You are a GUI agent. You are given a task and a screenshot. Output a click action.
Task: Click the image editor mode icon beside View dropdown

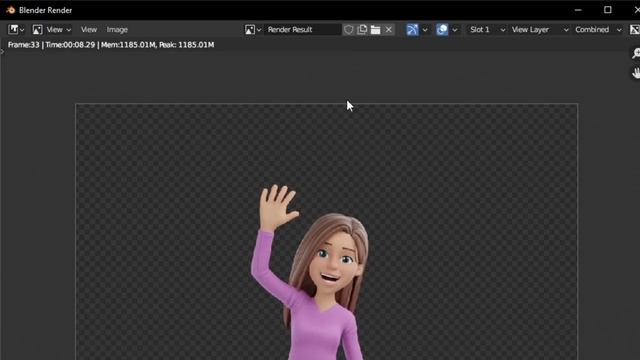tap(38, 29)
